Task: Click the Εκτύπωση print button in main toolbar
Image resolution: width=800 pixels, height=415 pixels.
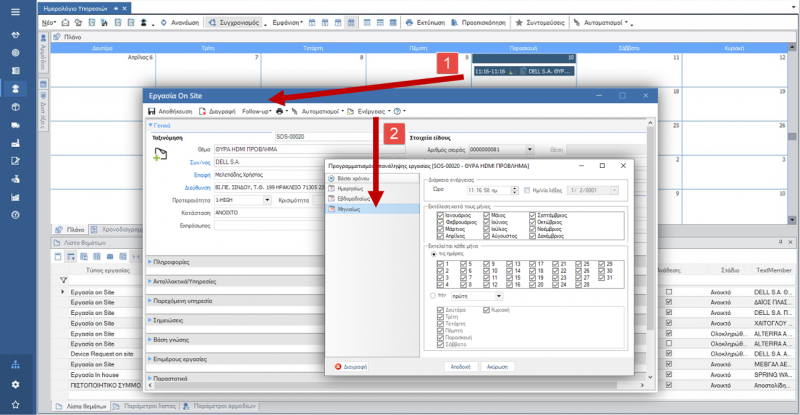Action: coord(425,22)
